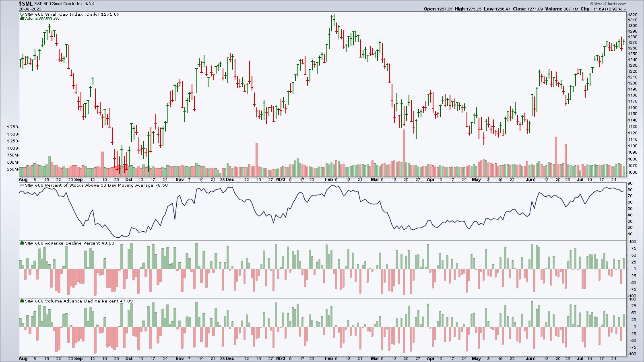This screenshot has width=644, height=362.
Task: Click the 1.75B volume scale label
Action: pyautogui.click(x=13, y=127)
